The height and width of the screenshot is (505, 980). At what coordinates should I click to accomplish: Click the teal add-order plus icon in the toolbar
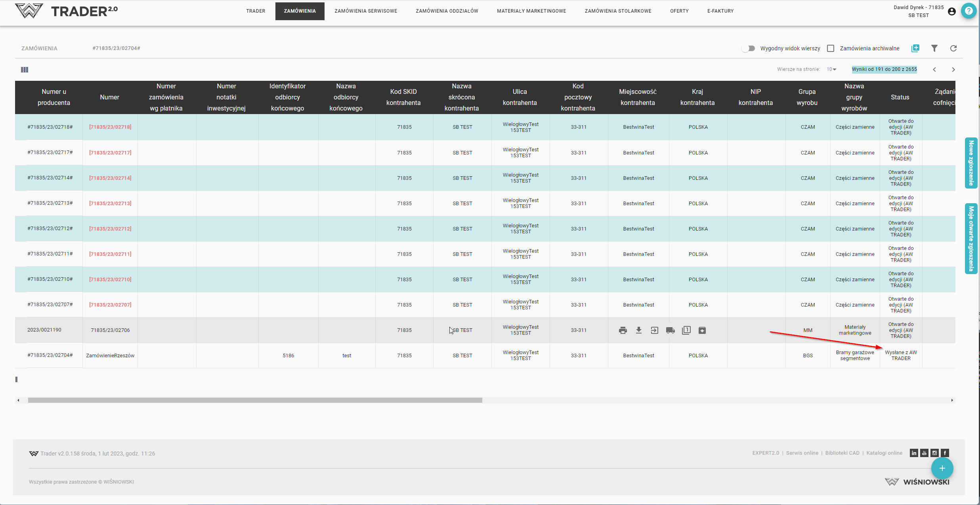(915, 48)
